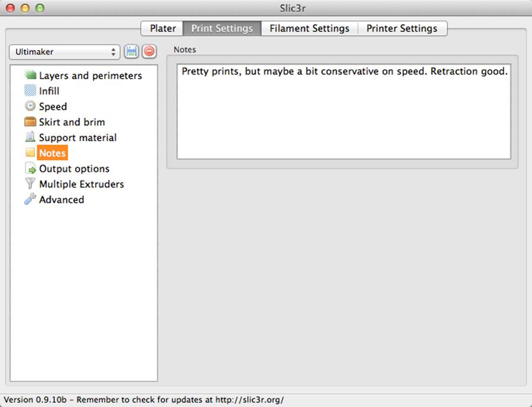The image size is (532, 407).
Task: Switch to the Plater tab
Action: (x=163, y=28)
